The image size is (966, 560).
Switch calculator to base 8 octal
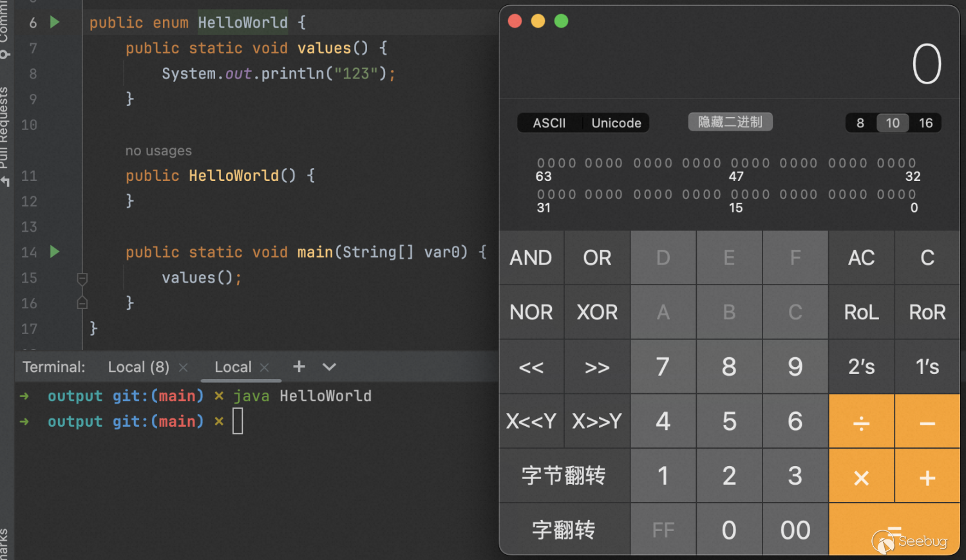[x=860, y=123]
